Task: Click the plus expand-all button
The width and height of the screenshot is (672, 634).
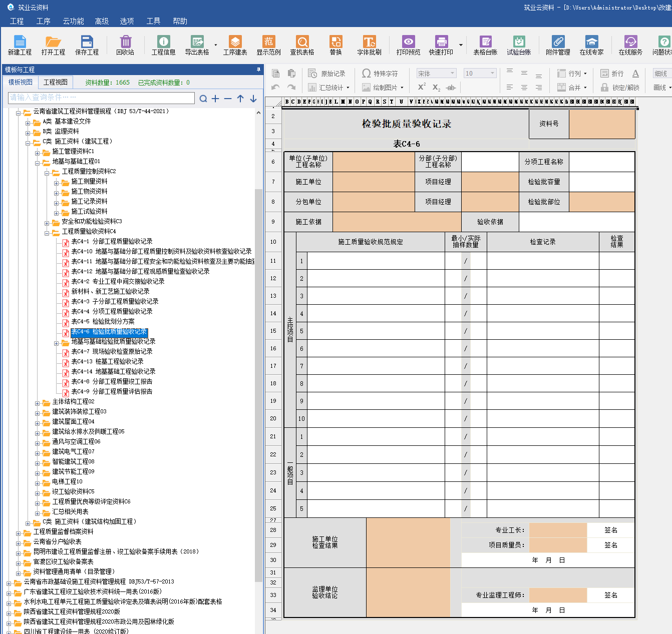Action: coord(215,99)
